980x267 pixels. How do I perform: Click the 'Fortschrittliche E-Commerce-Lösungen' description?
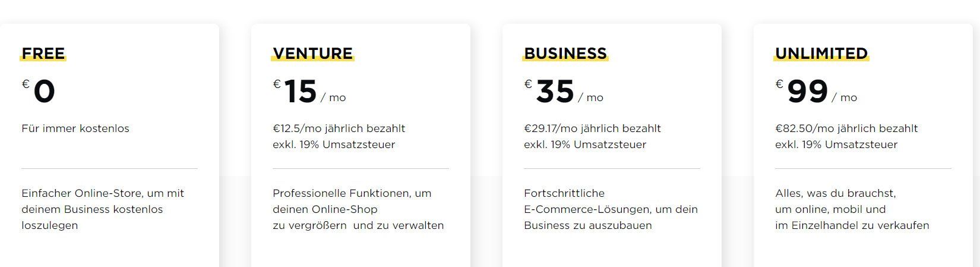(611, 209)
